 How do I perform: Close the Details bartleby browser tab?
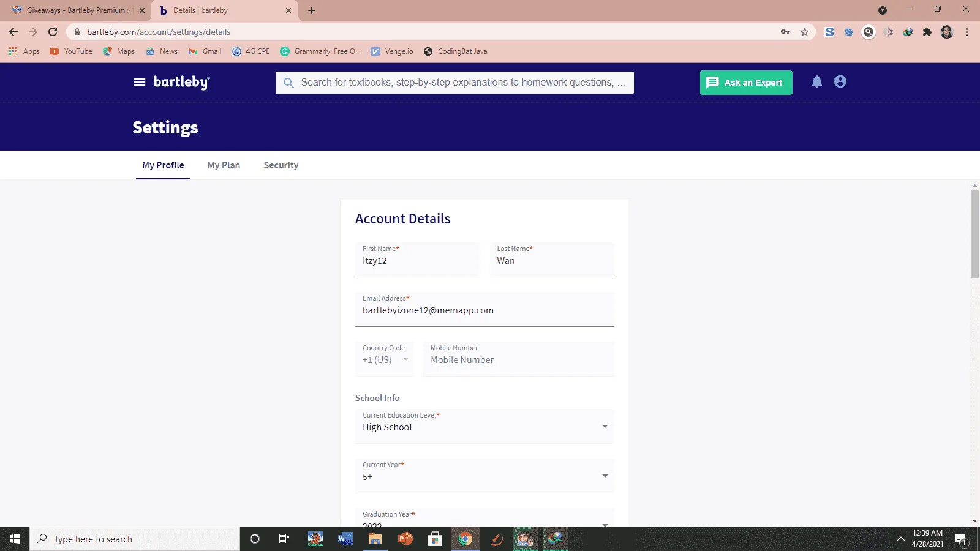288,10
